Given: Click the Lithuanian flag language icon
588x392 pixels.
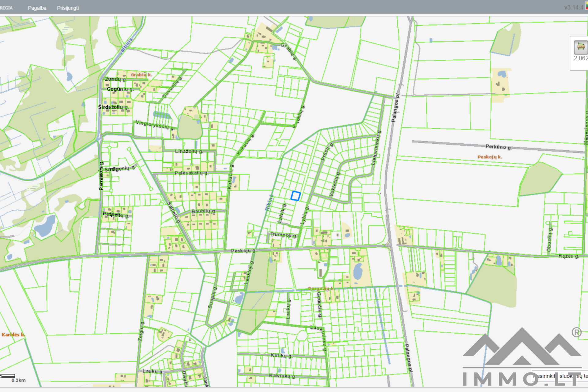Looking at the screenshot, I should (x=586, y=6).
